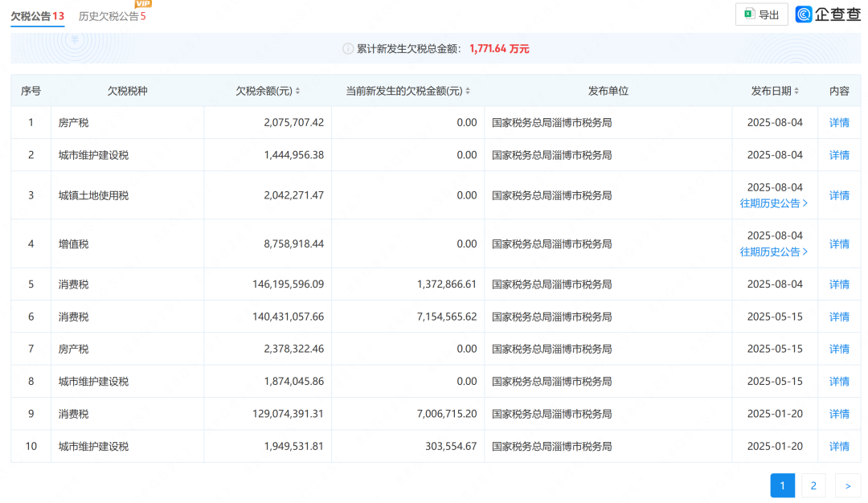
Task: Expand 往期历史公告 for 增值税 row
Action: tap(774, 251)
